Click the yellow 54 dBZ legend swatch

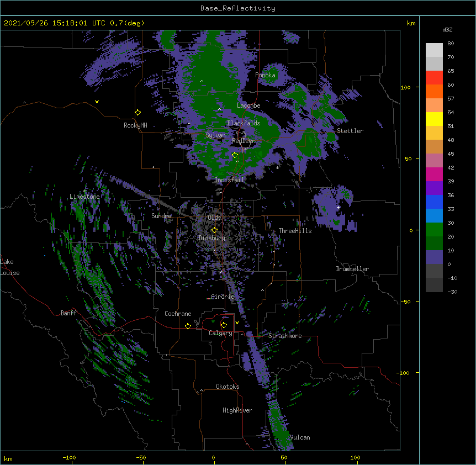[x=434, y=119]
